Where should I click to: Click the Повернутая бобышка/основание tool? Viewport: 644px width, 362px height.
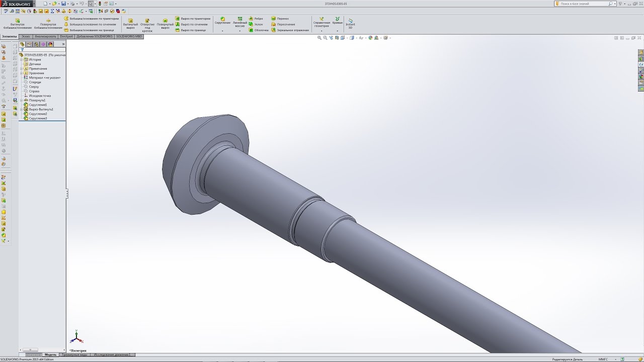(48, 24)
